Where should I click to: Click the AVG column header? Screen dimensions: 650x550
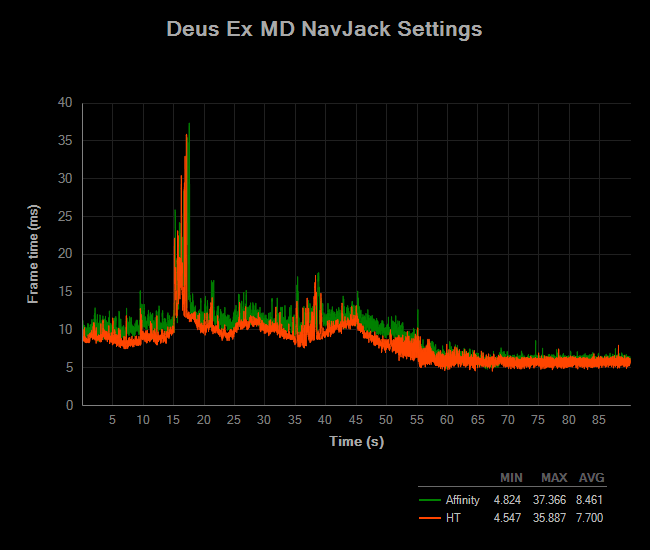592,478
